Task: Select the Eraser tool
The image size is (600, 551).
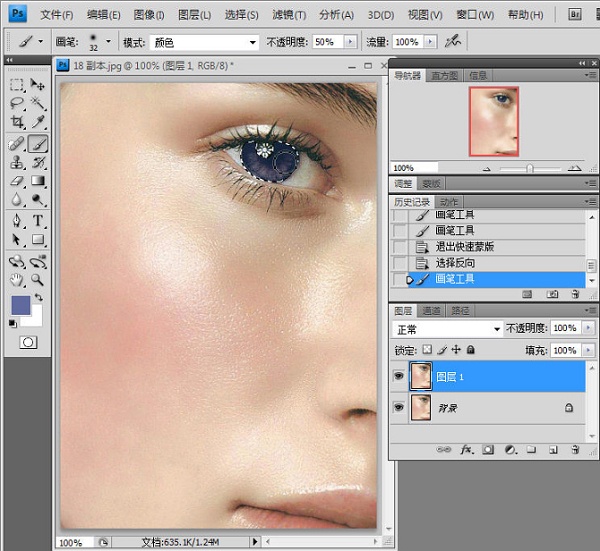Action: point(16,181)
